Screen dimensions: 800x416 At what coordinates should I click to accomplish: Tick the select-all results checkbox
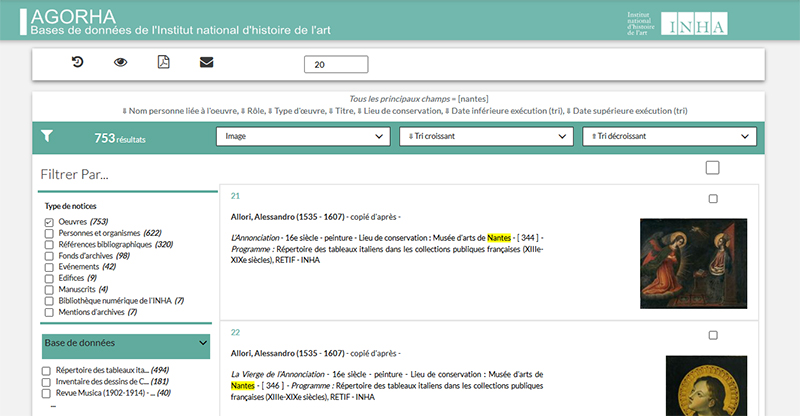point(712,167)
